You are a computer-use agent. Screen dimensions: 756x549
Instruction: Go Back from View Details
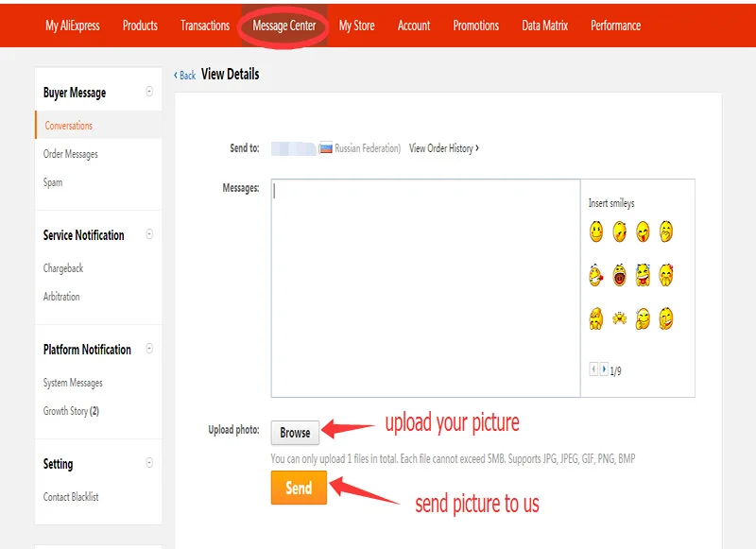(184, 76)
